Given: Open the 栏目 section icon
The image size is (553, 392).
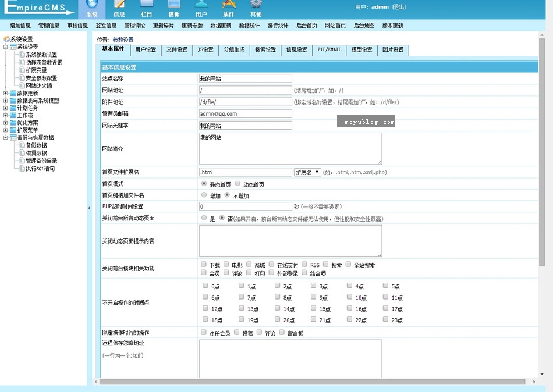Looking at the screenshot, I should (x=146, y=4).
